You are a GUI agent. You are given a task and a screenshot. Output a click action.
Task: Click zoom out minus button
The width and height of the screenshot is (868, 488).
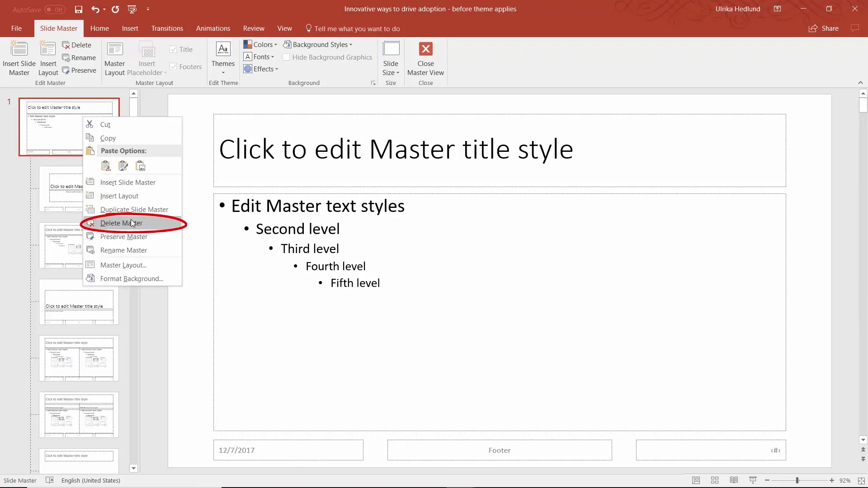767,480
